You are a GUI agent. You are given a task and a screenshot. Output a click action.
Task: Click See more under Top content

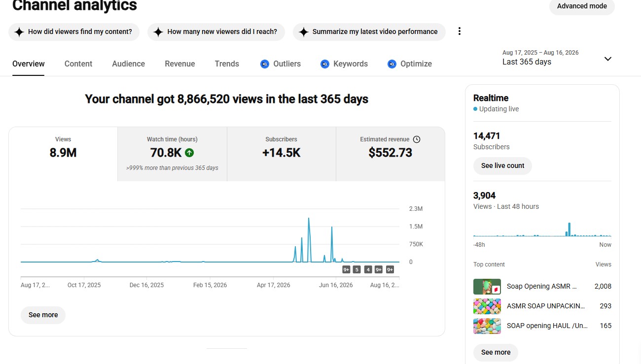coord(496,353)
